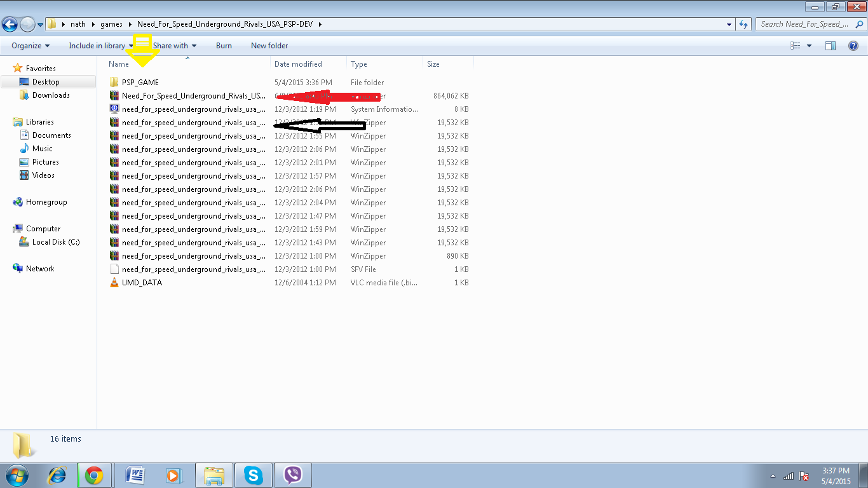
Task: Open Windows Media Player taskbar icon
Action: coord(173,475)
